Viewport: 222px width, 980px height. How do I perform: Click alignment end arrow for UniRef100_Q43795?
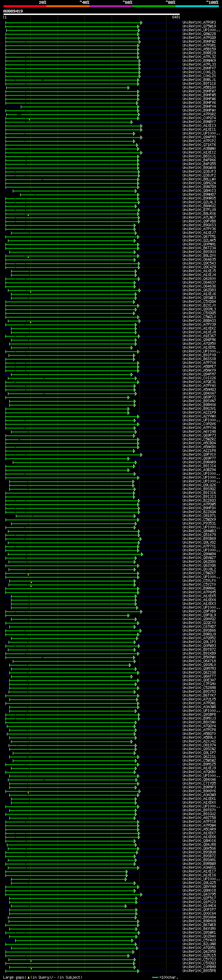pos(141,894)
